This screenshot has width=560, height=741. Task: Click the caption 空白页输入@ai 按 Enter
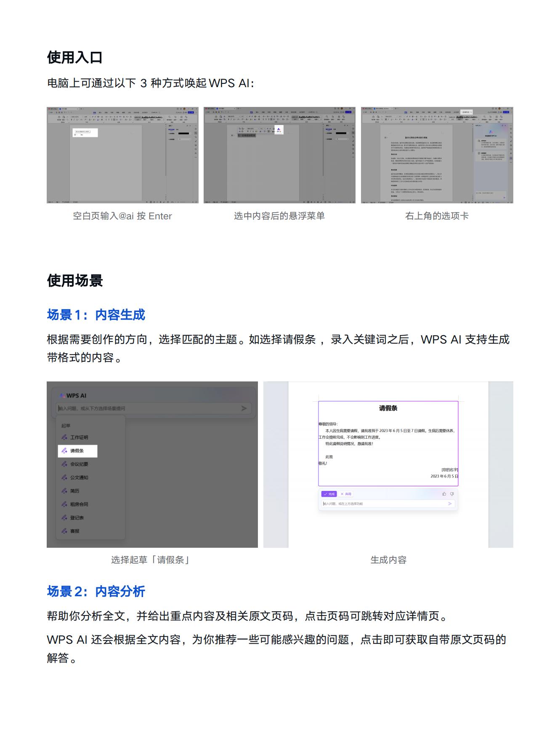pyautogui.click(x=122, y=216)
